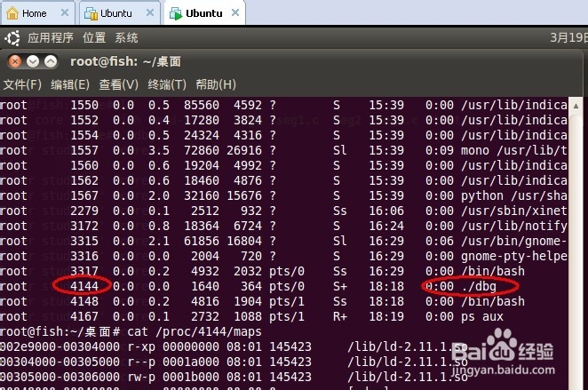The height and width of the screenshot is (390, 588).
Task: Click the 0:06 time in gnome- row
Action: 440,241
